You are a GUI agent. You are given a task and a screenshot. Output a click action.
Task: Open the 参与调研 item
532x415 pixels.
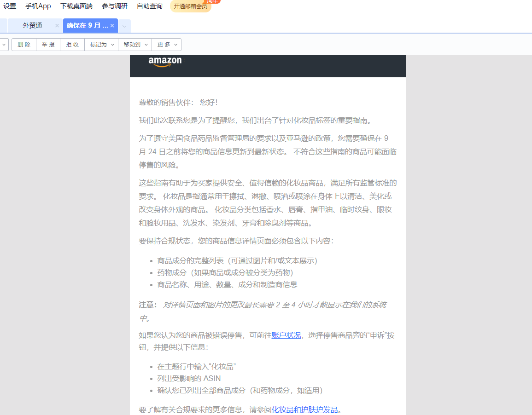pos(115,6)
